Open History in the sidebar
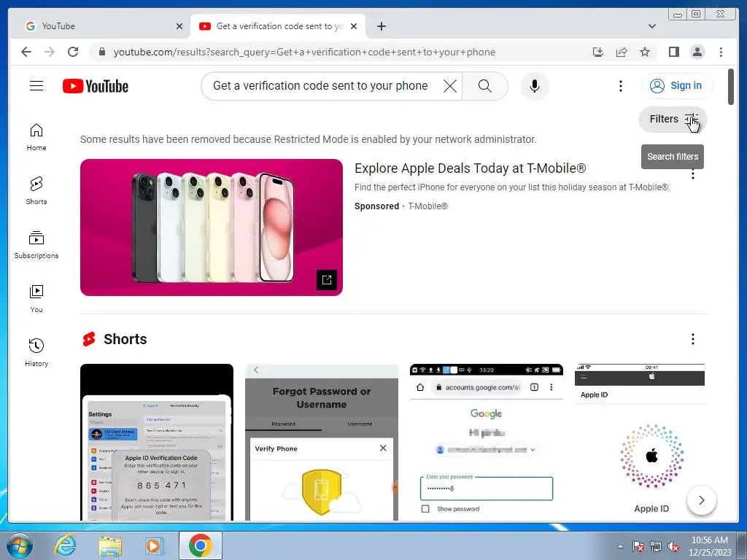 (36, 352)
